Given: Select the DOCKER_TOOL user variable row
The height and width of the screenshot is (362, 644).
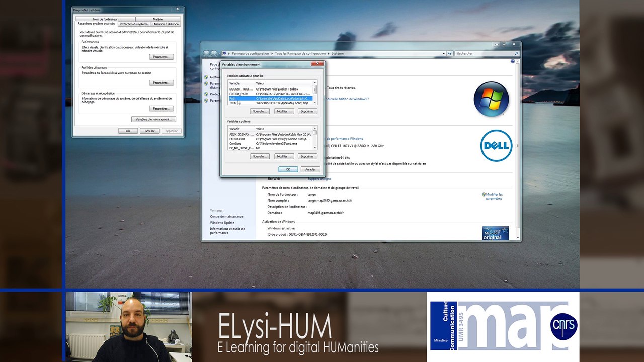Looking at the screenshot, I should click(270, 89).
